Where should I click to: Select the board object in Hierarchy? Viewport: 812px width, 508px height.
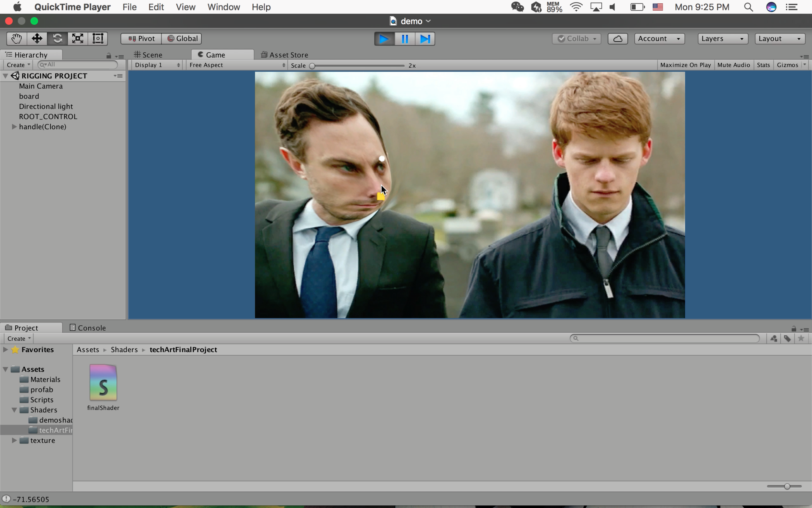(29, 96)
